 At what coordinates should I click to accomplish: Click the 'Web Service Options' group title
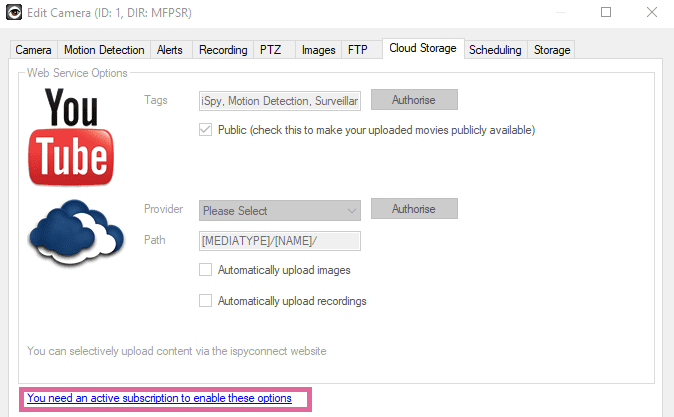[77, 73]
